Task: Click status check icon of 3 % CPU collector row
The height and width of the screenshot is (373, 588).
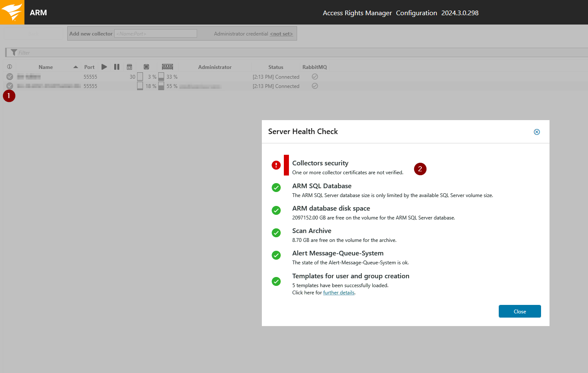Action: 9,77
